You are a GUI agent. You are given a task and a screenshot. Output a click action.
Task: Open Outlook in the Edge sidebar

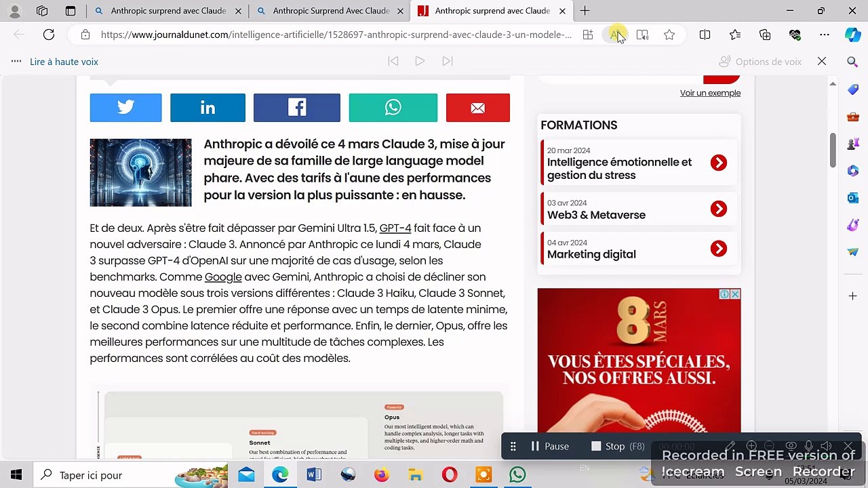(x=853, y=198)
